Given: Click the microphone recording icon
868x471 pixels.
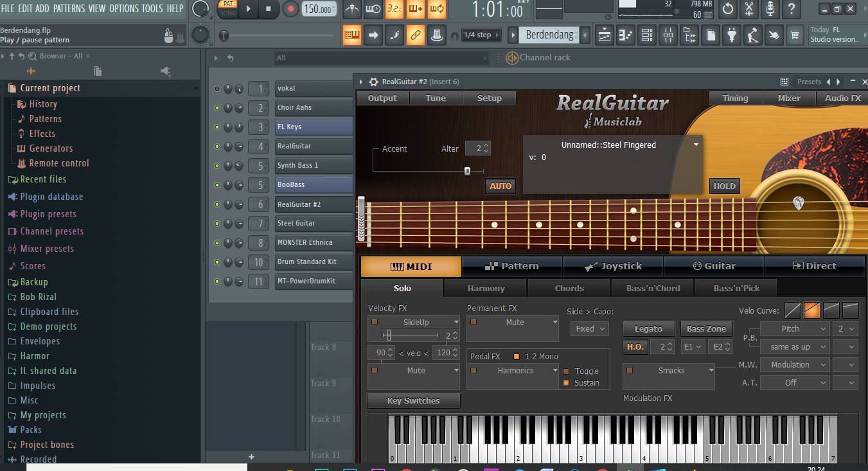Looking at the screenshot, I should click(x=770, y=9).
